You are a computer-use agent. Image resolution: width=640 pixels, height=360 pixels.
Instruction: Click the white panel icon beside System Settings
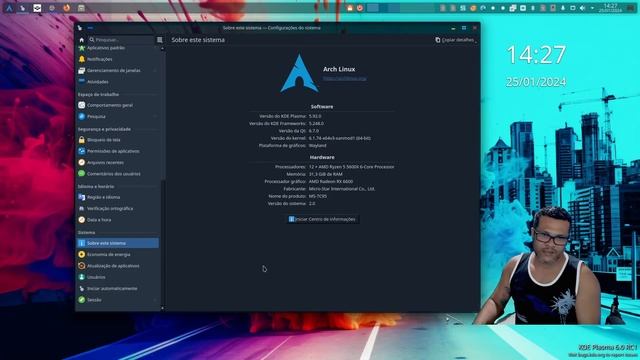tap(37, 8)
